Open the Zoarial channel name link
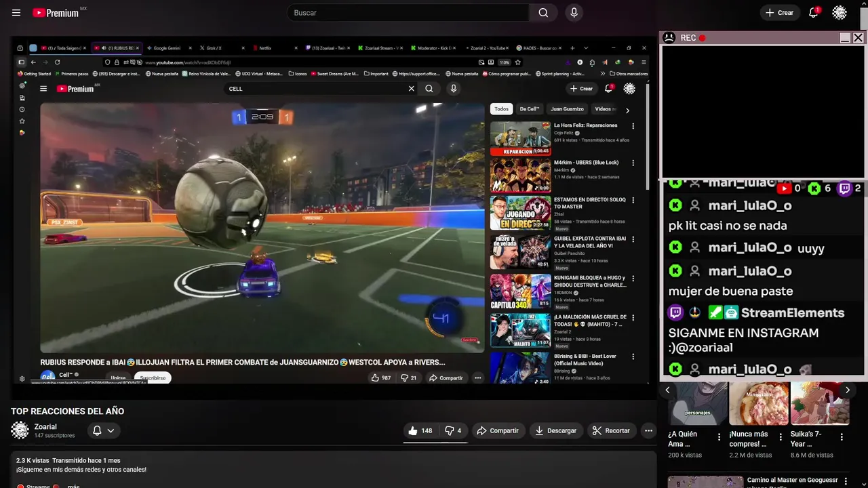868x488 pixels. coord(46,426)
